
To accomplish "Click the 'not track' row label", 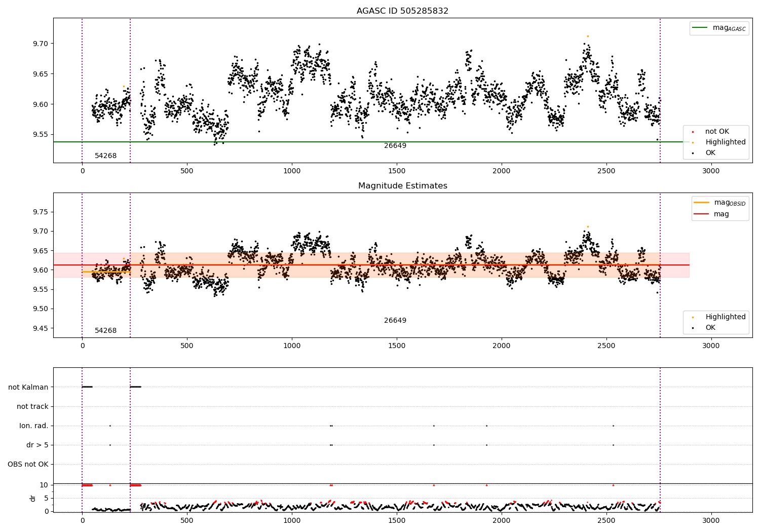I will point(32,406).
